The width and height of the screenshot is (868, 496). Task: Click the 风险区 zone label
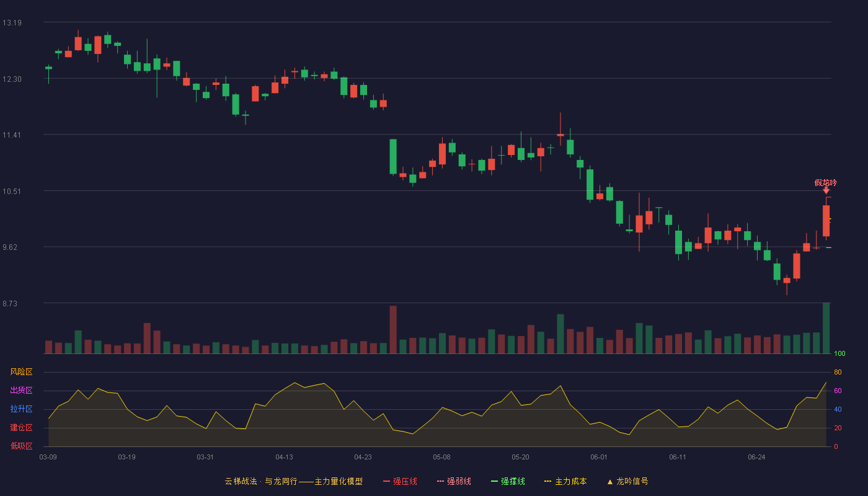point(21,372)
